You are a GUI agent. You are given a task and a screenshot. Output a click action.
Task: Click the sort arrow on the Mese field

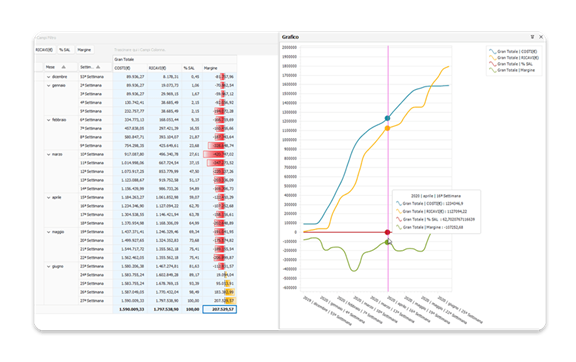pos(64,67)
